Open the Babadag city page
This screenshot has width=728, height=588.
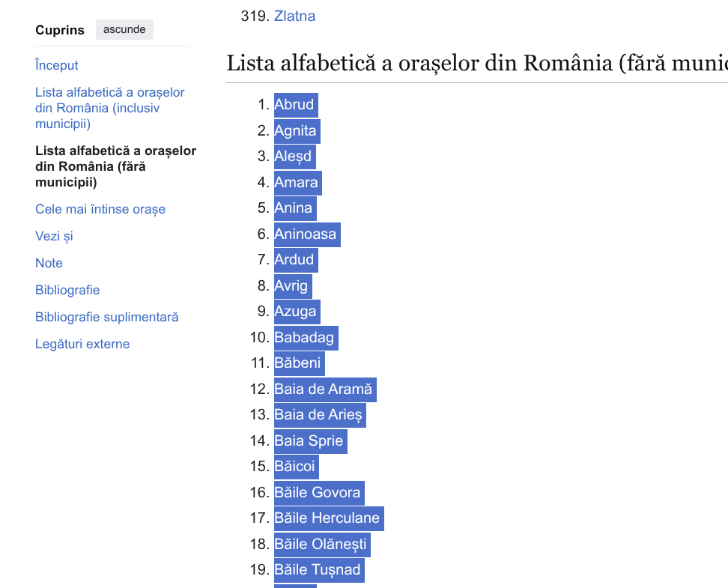click(304, 338)
